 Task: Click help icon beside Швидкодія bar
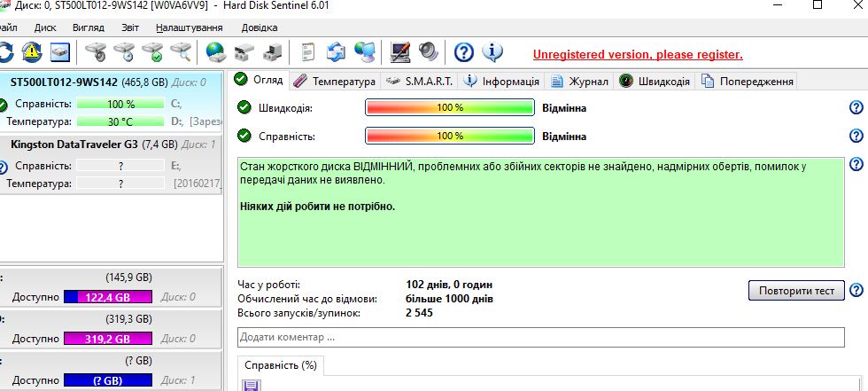coord(856,107)
